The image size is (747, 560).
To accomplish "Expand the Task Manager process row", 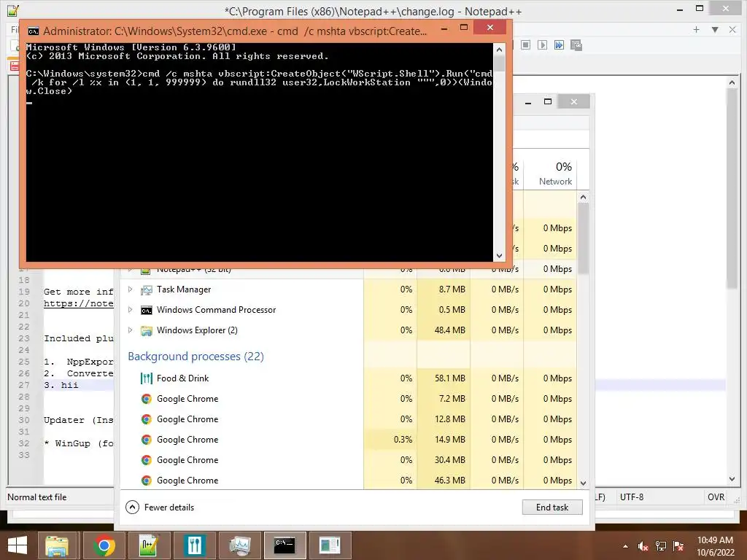I will pyautogui.click(x=130, y=289).
